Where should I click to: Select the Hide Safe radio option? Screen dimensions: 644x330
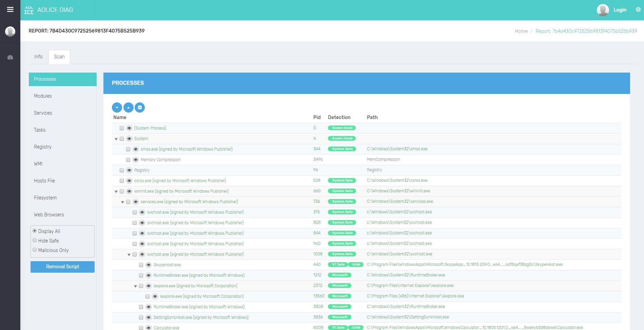click(x=35, y=240)
